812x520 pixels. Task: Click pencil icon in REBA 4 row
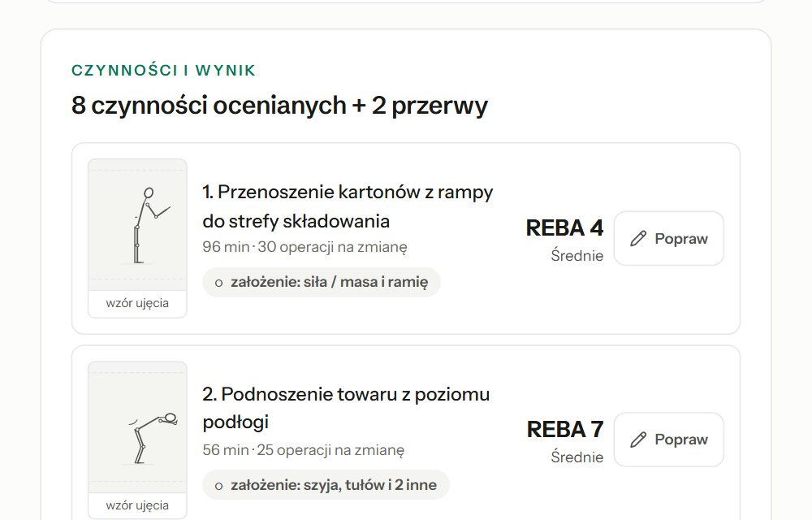(x=638, y=238)
